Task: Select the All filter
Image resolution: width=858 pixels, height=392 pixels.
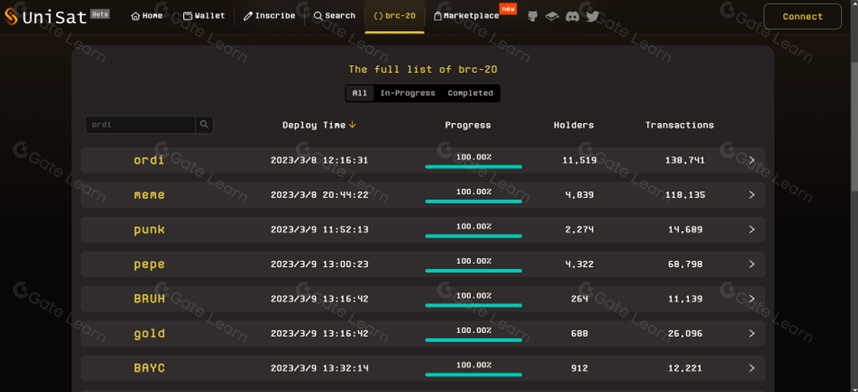Action: [x=360, y=93]
